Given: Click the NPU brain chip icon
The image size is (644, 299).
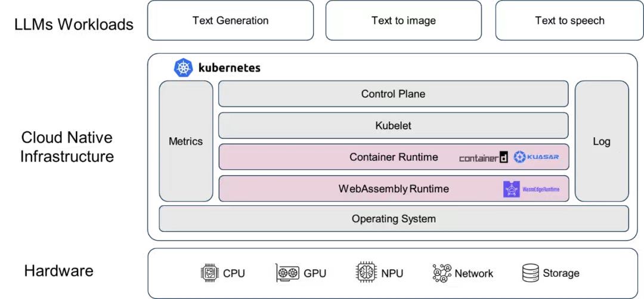Looking at the screenshot, I should pyautogui.click(x=366, y=273).
